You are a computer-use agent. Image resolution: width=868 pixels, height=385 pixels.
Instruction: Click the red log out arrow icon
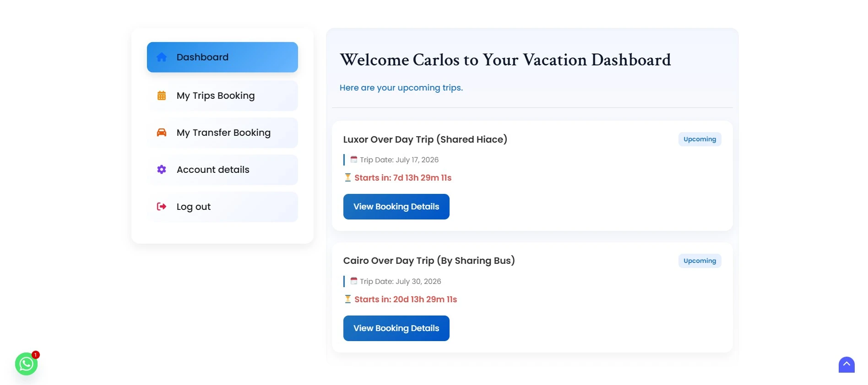pyautogui.click(x=162, y=207)
